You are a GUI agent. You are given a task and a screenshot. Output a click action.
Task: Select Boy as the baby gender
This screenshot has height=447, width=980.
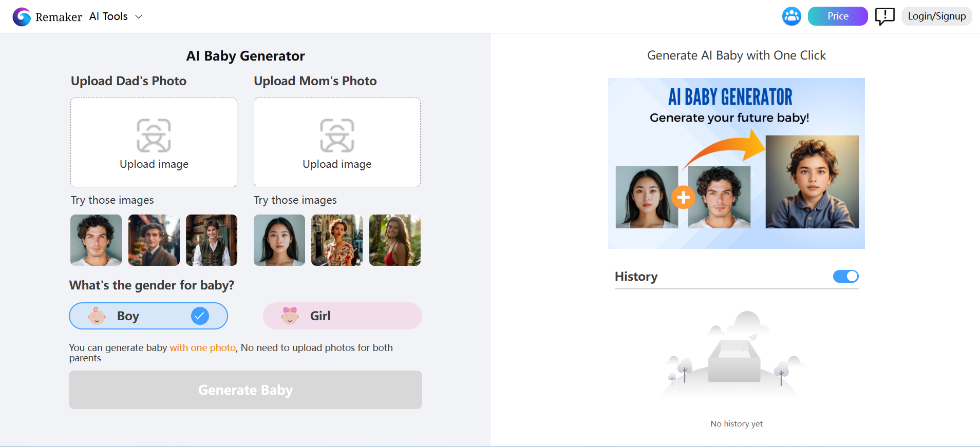click(148, 316)
